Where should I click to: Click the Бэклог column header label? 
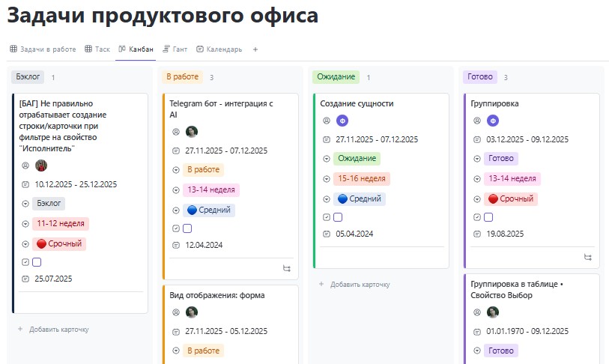coord(28,77)
